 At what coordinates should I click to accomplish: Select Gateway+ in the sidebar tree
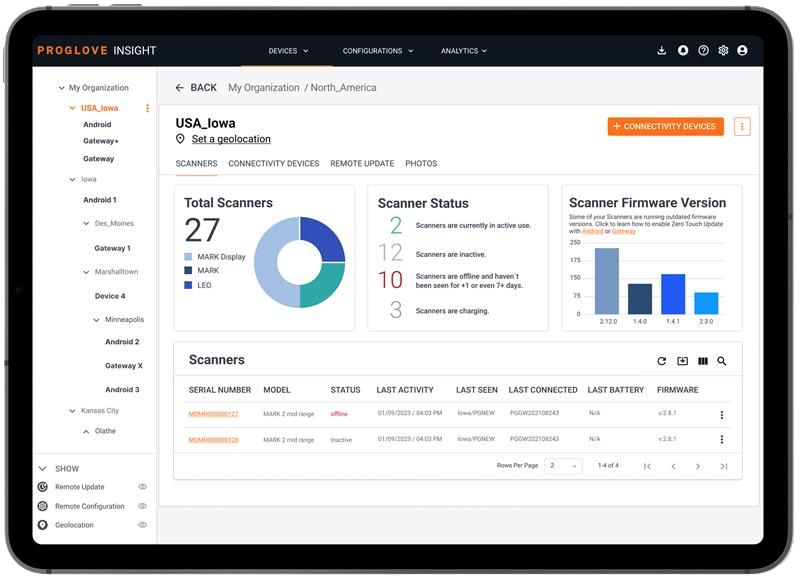(x=101, y=141)
